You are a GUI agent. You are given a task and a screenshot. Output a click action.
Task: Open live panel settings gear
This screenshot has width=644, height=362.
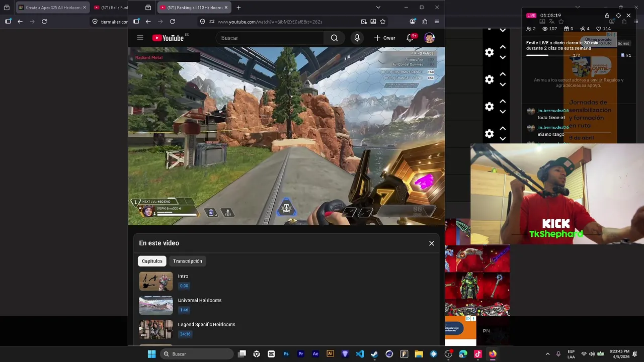click(618, 16)
